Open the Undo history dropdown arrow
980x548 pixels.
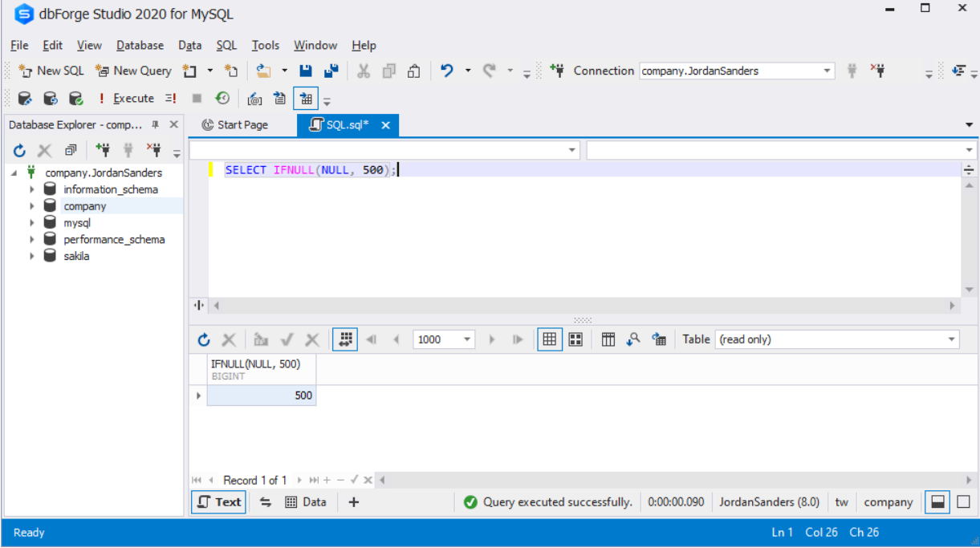[x=467, y=71]
